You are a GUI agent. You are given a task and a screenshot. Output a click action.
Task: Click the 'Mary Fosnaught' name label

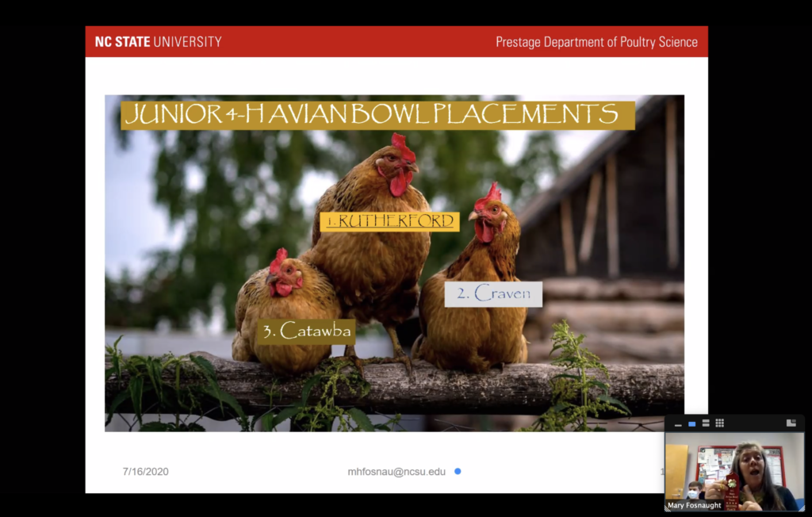[x=694, y=505]
